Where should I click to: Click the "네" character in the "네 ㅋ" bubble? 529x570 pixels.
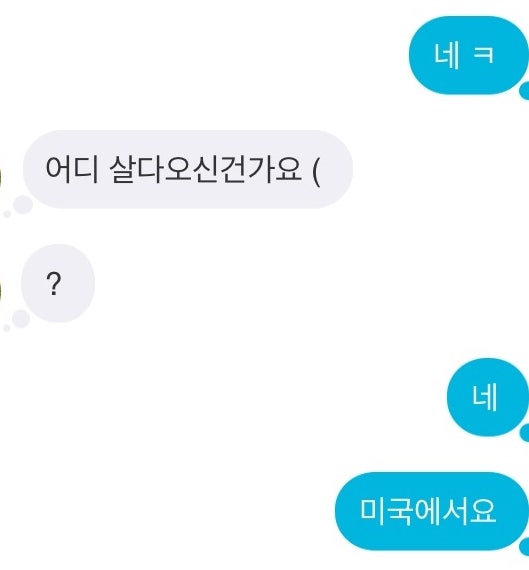pyautogui.click(x=446, y=55)
